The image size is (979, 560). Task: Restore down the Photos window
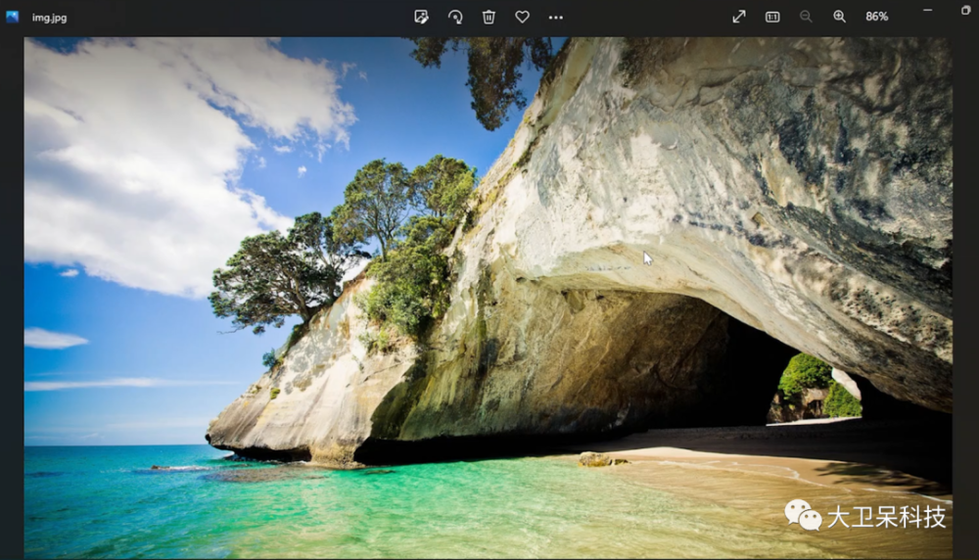[x=966, y=11]
